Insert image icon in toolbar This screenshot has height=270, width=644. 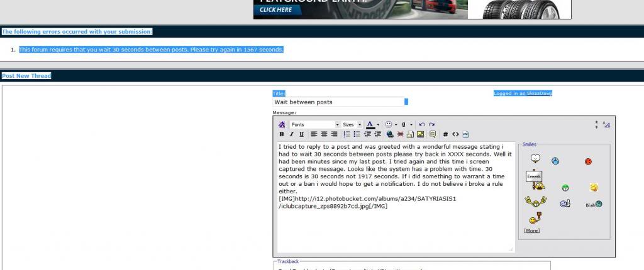(420, 134)
